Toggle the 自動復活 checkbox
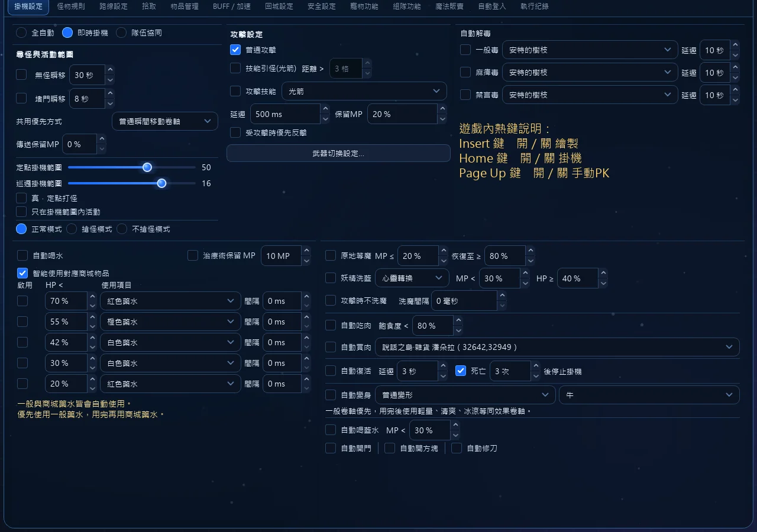The image size is (757, 532). (331, 371)
